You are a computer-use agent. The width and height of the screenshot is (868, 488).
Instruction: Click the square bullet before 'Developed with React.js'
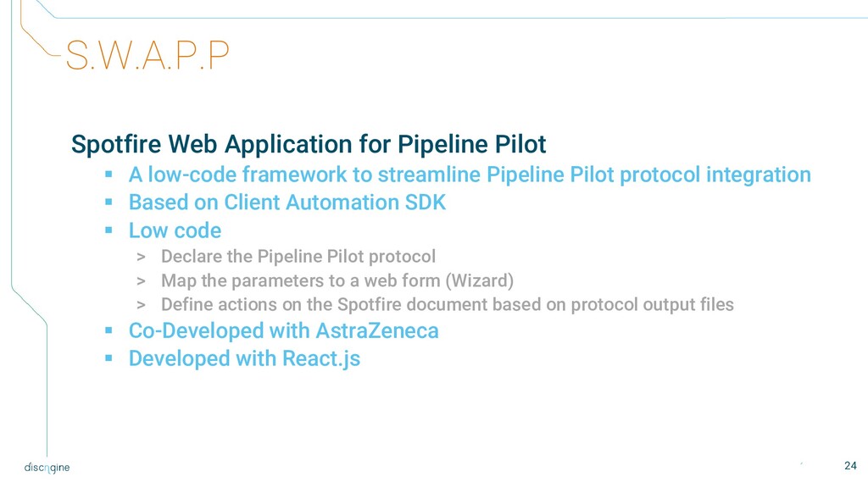(x=108, y=358)
